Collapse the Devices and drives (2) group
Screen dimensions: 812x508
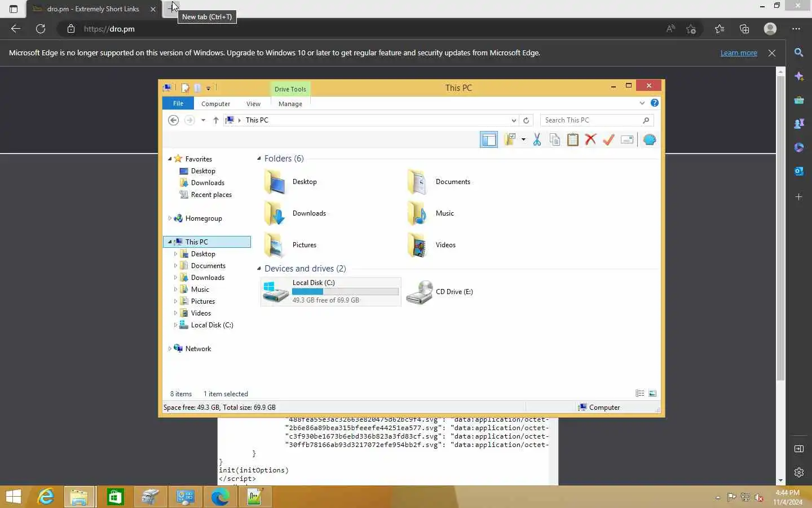pyautogui.click(x=259, y=269)
